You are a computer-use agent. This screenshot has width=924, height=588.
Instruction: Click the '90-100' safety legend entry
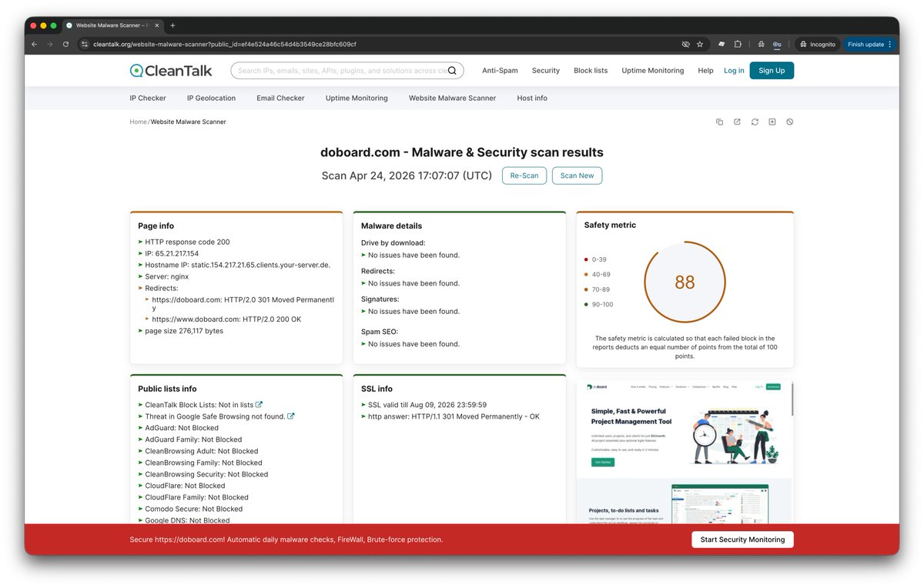(599, 305)
